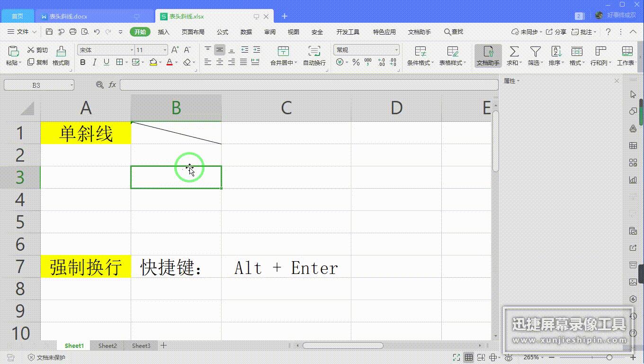644x364 pixels.
Task: Toggle bold formatting on
Action: pos(83,62)
